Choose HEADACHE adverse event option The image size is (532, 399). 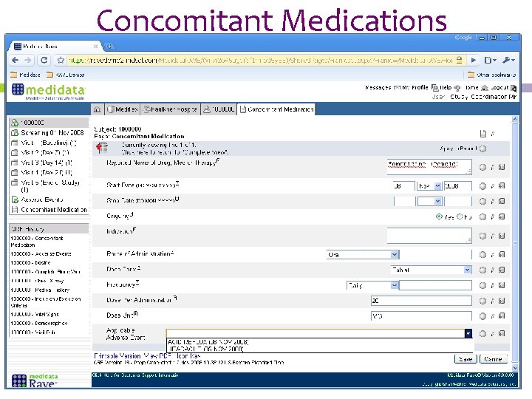206,349
